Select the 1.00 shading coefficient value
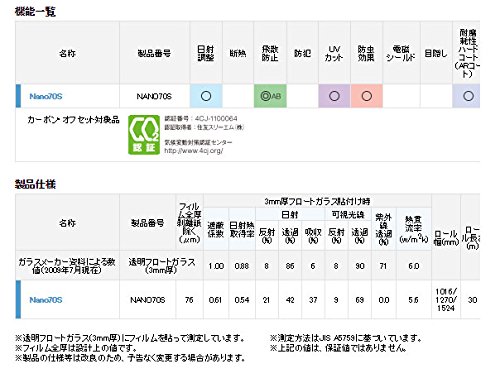The image size is (500, 378). point(216,266)
